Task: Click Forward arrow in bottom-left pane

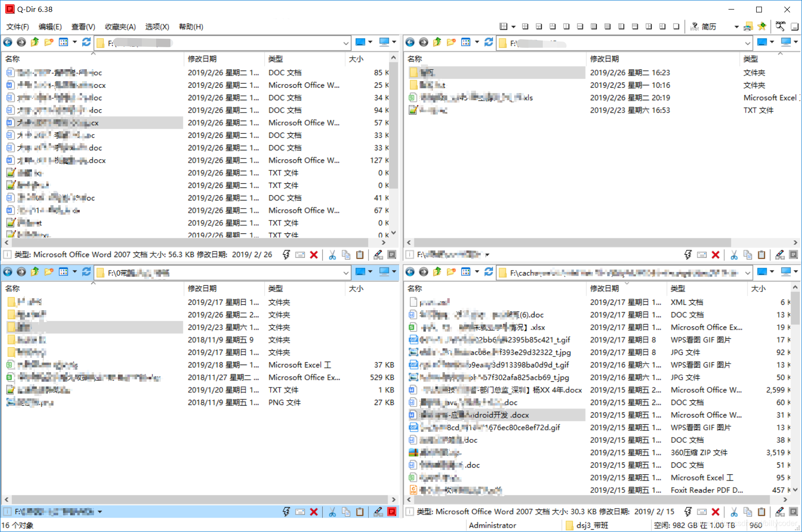Action: (21, 272)
